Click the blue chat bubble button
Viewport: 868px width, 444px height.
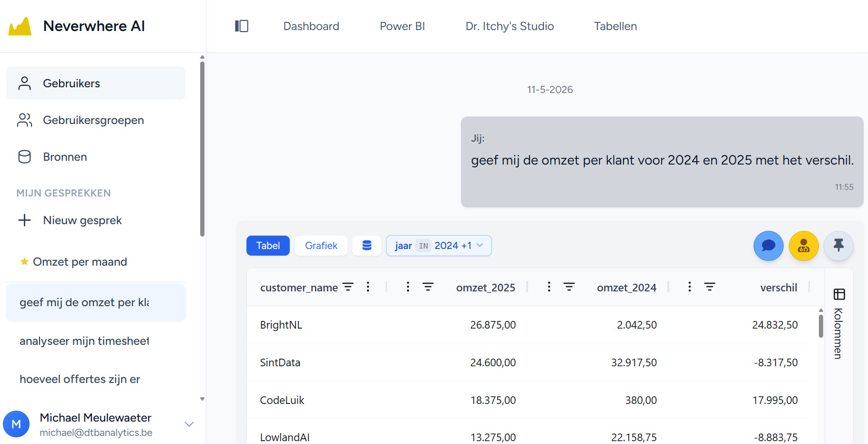768,246
